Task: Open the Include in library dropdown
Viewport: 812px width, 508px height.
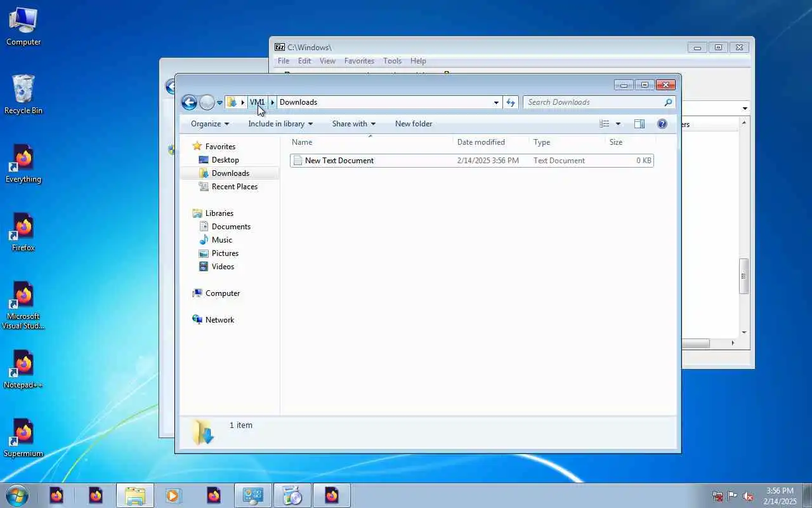Action: click(280, 124)
